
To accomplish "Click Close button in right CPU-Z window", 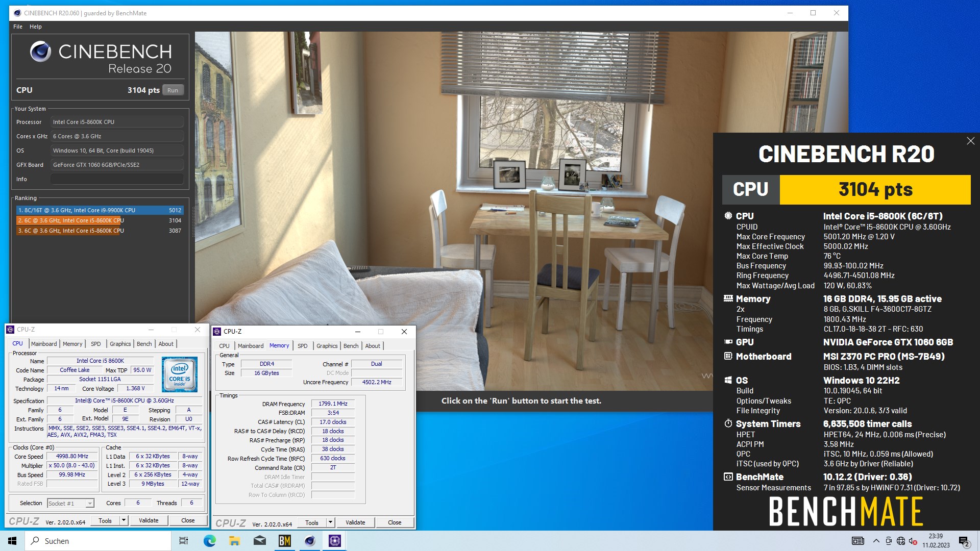I will pyautogui.click(x=395, y=522).
